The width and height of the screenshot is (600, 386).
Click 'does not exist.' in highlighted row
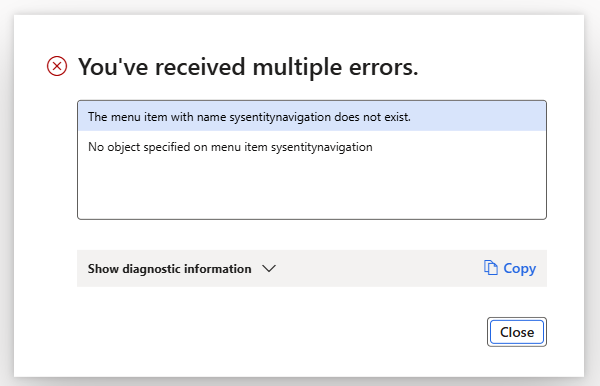pyautogui.click(x=372, y=117)
